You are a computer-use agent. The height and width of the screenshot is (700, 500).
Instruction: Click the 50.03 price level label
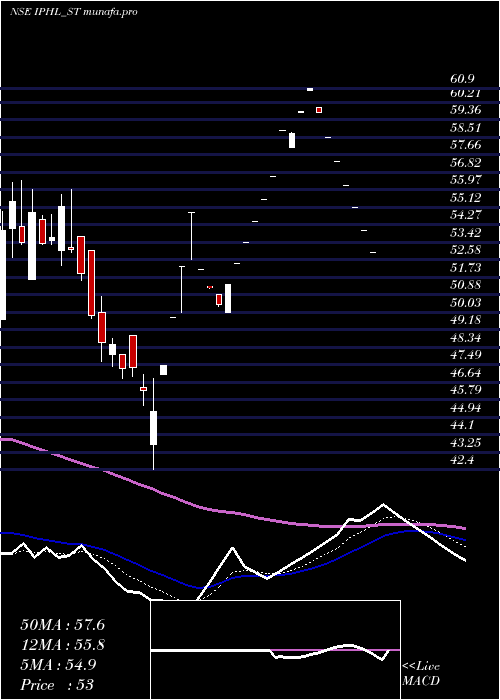click(x=465, y=303)
